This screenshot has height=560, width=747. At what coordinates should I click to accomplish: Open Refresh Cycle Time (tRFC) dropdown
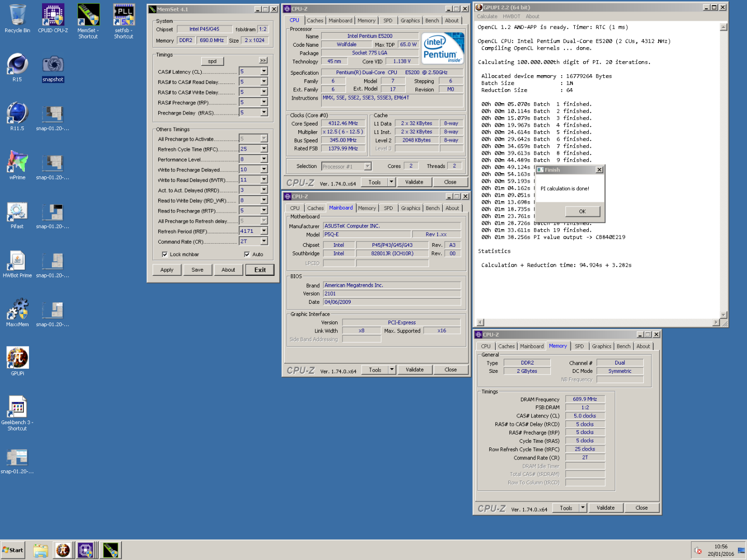[x=264, y=149]
